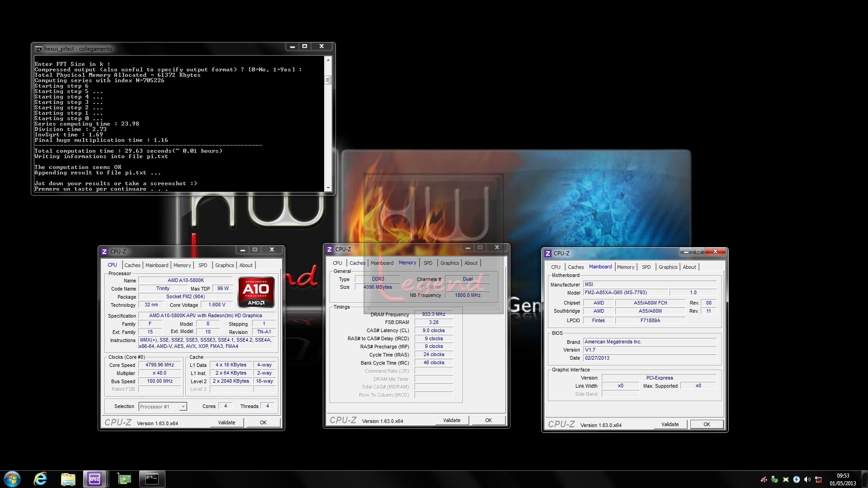868x488 pixels.
Task: Click the console scrollbar up arrow
Action: coord(328,60)
